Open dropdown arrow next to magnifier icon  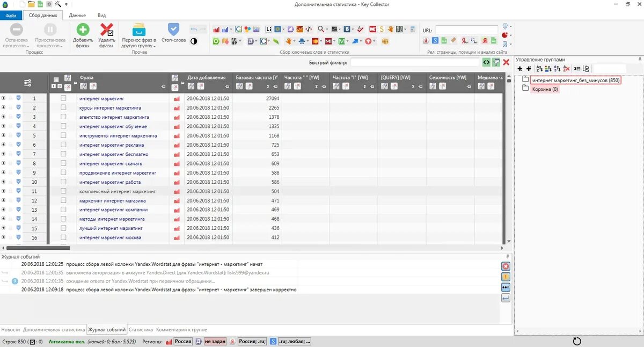(327, 29)
